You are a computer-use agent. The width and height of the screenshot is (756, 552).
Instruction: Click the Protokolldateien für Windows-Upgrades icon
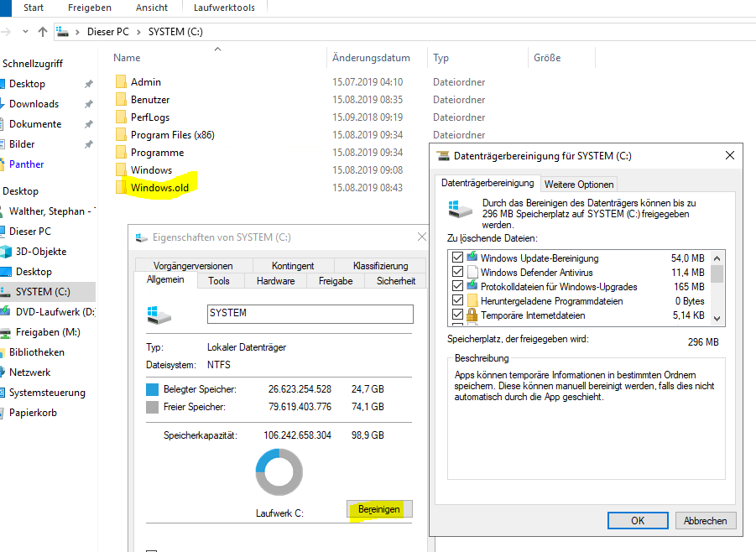(472, 286)
